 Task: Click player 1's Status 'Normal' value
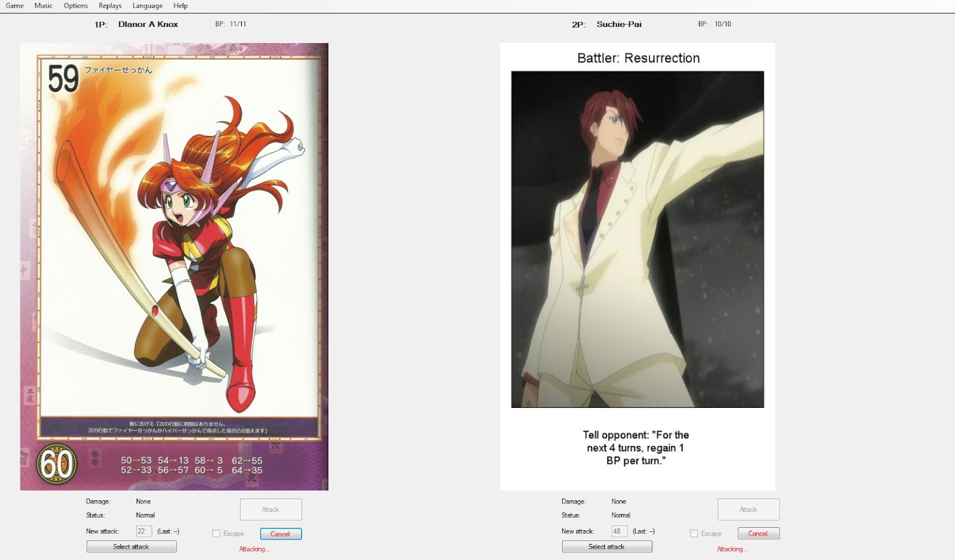pyautogui.click(x=145, y=515)
